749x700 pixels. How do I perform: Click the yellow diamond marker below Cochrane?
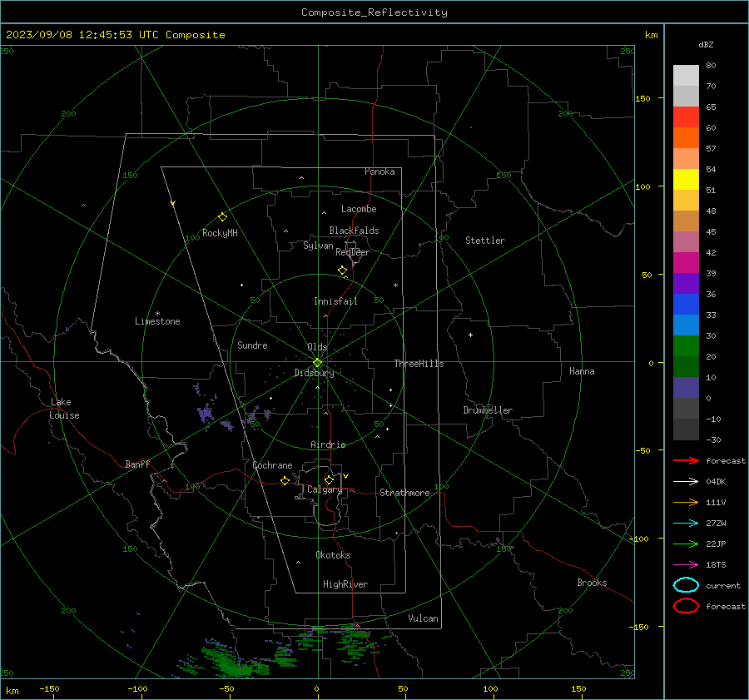(x=285, y=480)
